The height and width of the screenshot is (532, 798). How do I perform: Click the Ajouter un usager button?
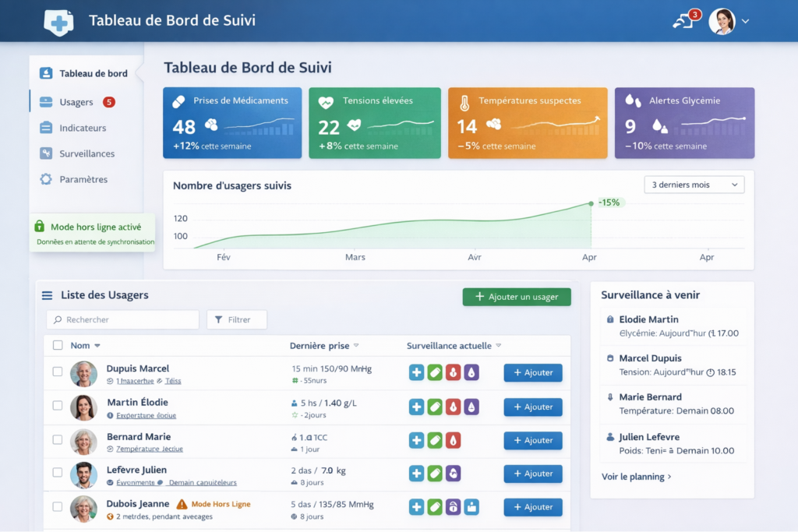tap(516, 297)
